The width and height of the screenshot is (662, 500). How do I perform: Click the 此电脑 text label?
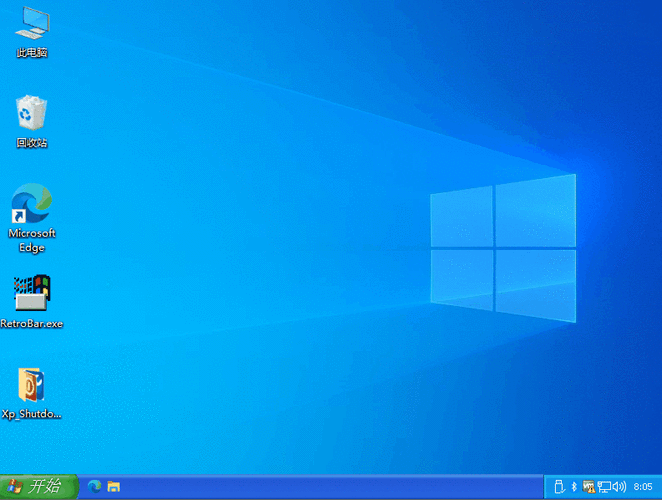pyautogui.click(x=32, y=53)
